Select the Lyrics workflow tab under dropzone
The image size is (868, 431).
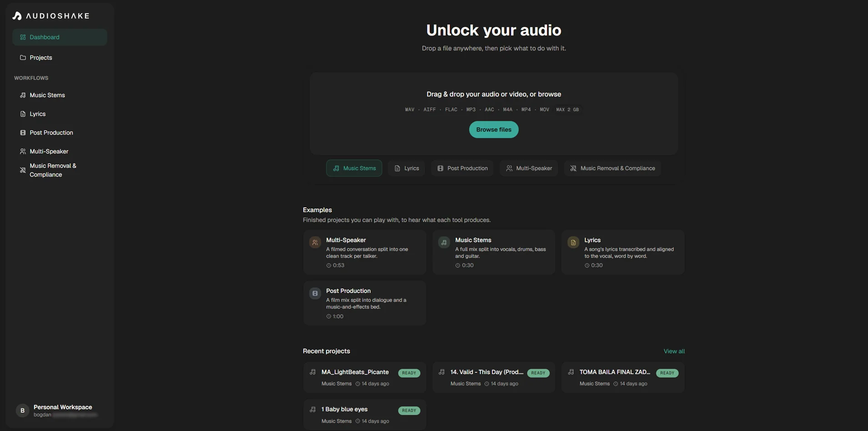pyautogui.click(x=406, y=168)
